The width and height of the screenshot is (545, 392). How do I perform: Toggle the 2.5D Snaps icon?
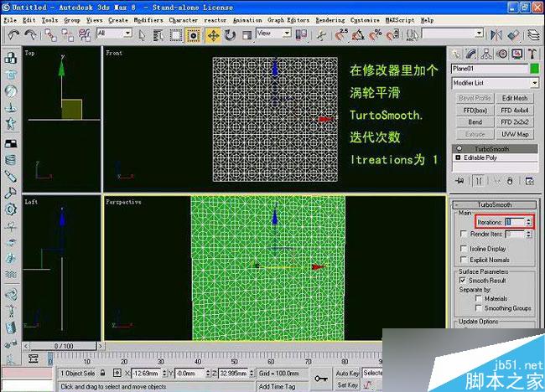click(341, 34)
